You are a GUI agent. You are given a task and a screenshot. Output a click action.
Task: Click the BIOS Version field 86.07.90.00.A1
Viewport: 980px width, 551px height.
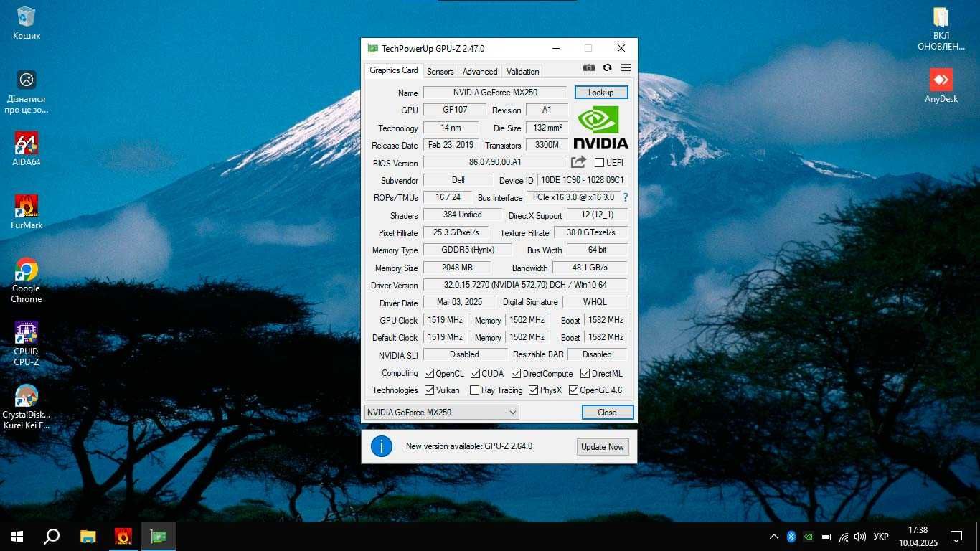point(495,163)
